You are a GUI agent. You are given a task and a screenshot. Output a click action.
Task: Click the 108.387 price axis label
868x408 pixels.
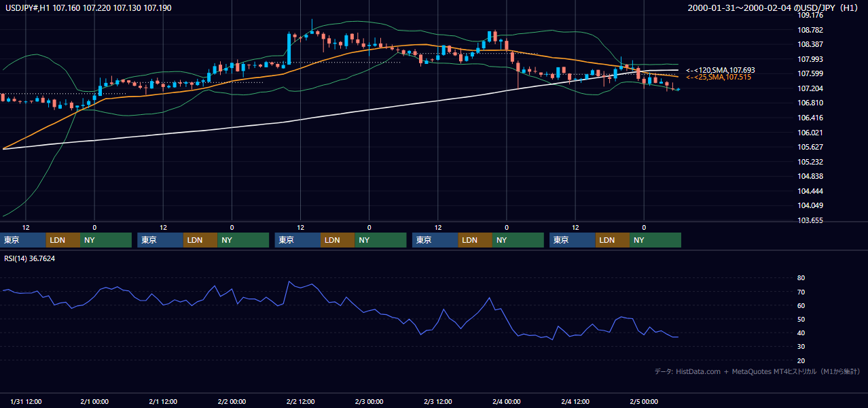tap(810, 44)
